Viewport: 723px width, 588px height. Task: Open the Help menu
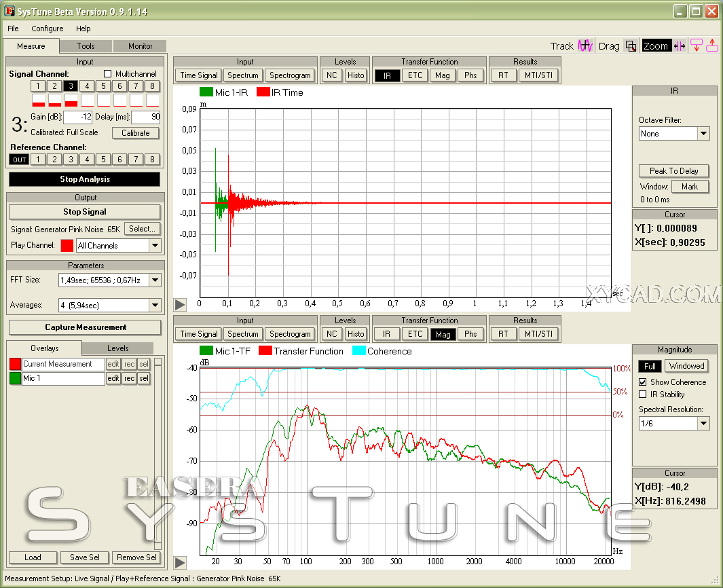pos(84,29)
